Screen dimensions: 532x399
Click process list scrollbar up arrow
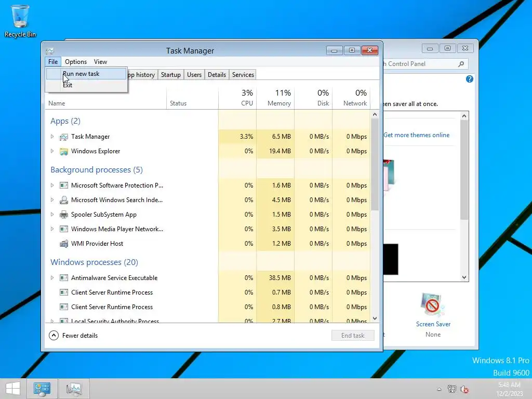375,115
